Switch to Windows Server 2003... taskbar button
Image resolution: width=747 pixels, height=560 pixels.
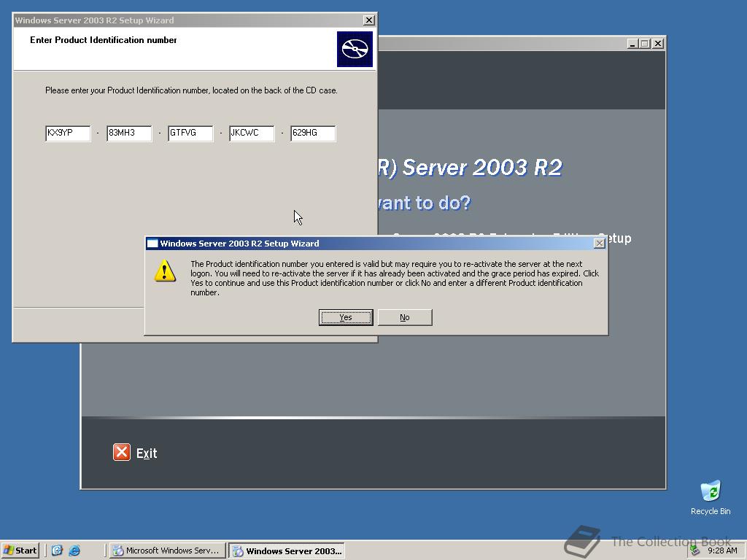click(286, 551)
